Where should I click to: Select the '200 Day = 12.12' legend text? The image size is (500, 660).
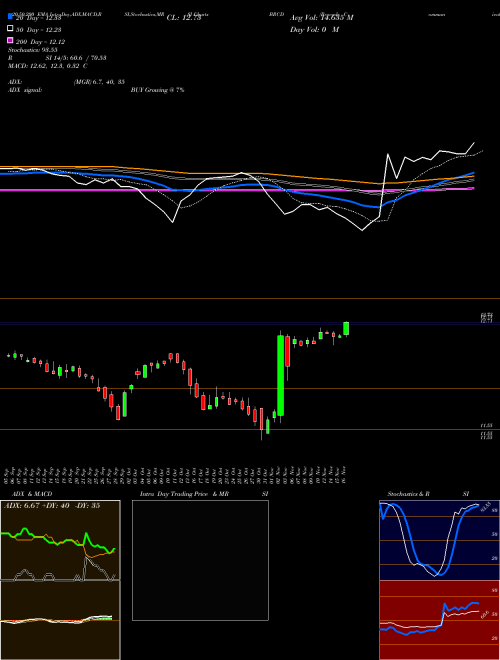[x=40, y=42]
